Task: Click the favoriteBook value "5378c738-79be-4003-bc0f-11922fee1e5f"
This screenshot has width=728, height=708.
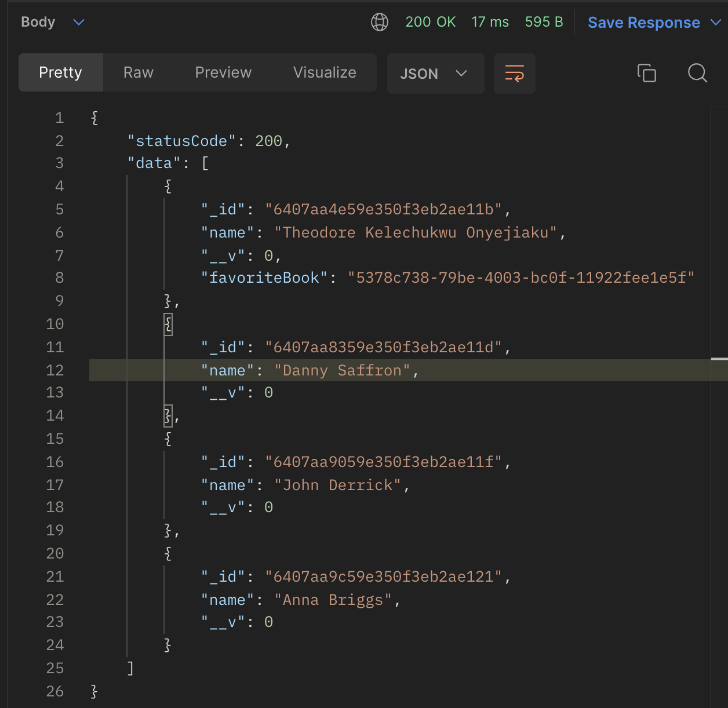Action: 521,278
